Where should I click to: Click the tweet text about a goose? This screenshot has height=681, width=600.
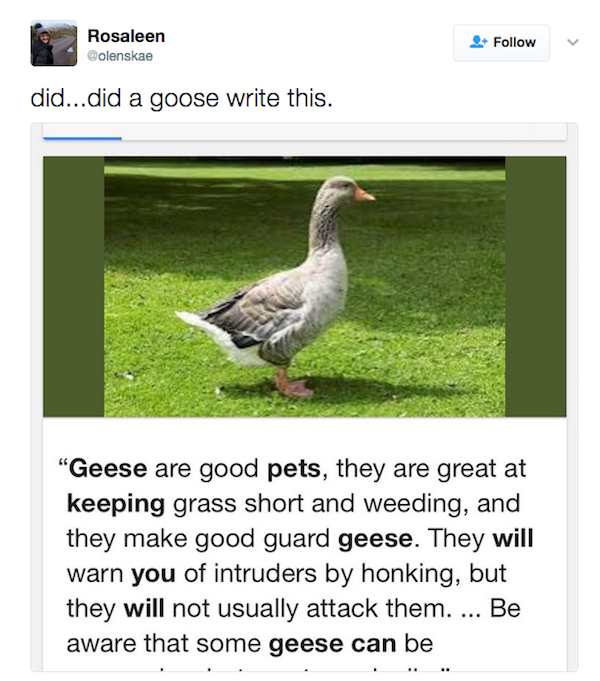pyautogui.click(x=182, y=98)
